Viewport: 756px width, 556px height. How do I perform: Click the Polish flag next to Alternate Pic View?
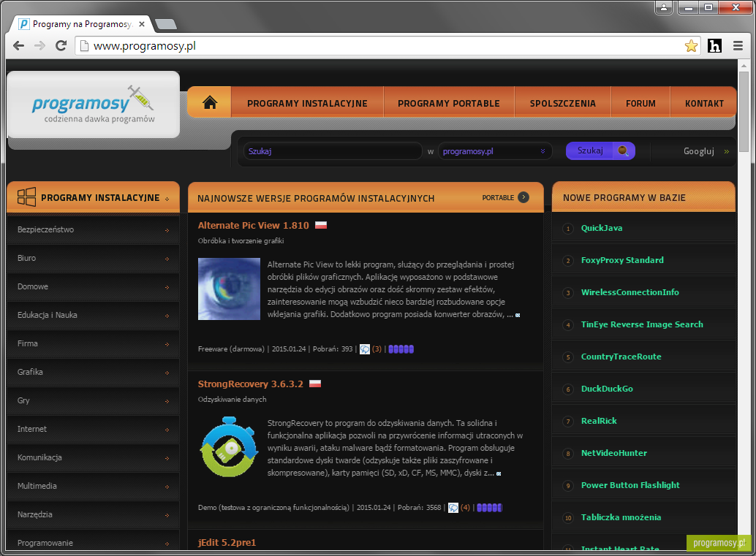click(321, 225)
